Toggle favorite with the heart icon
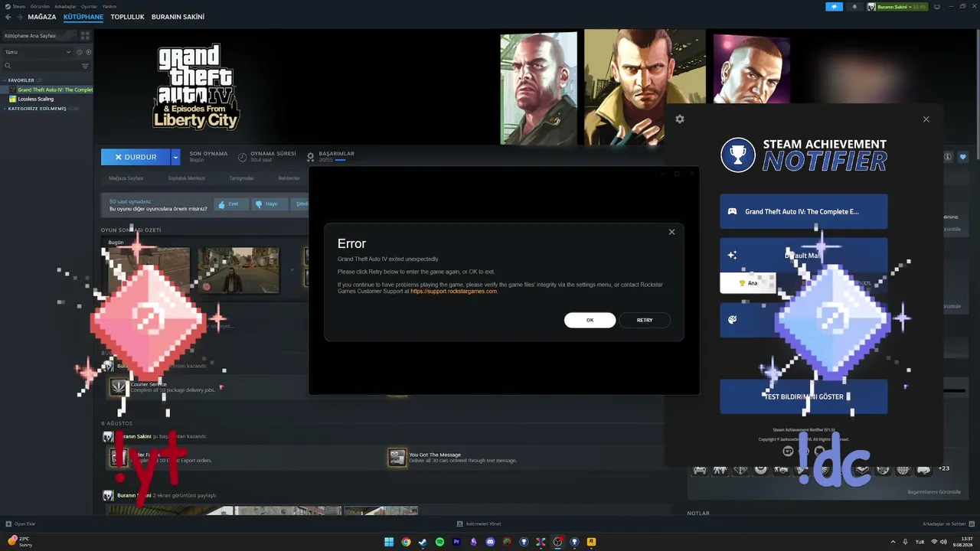The height and width of the screenshot is (551, 980). pos(963,157)
